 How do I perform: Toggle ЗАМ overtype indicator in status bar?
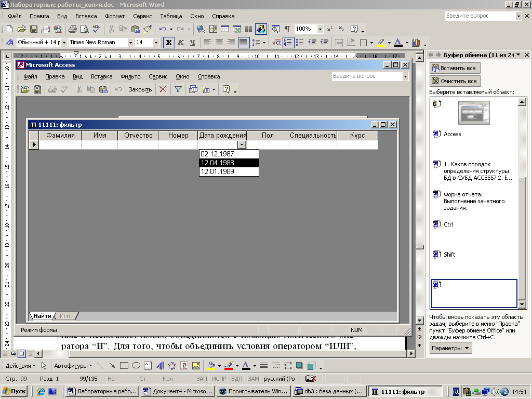(x=254, y=379)
